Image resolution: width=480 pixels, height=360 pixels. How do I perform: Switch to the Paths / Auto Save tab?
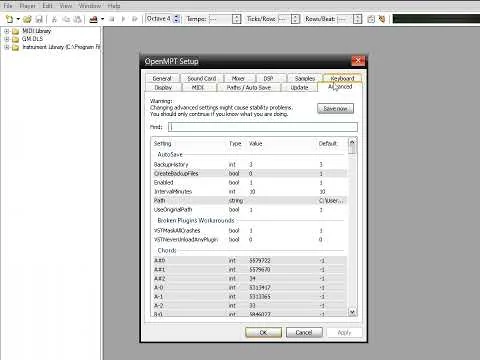(x=249, y=87)
